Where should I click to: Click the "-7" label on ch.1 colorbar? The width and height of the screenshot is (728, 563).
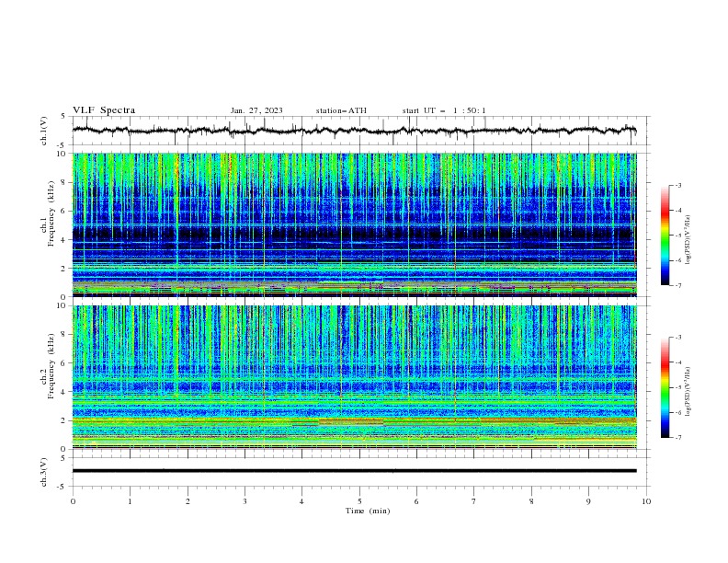678,285
